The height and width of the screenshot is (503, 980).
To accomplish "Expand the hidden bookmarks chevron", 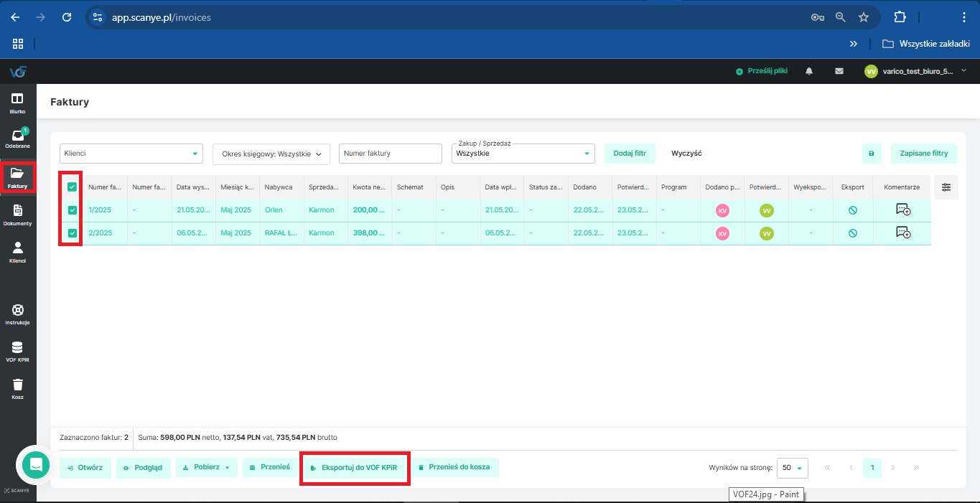I will pos(854,44).
